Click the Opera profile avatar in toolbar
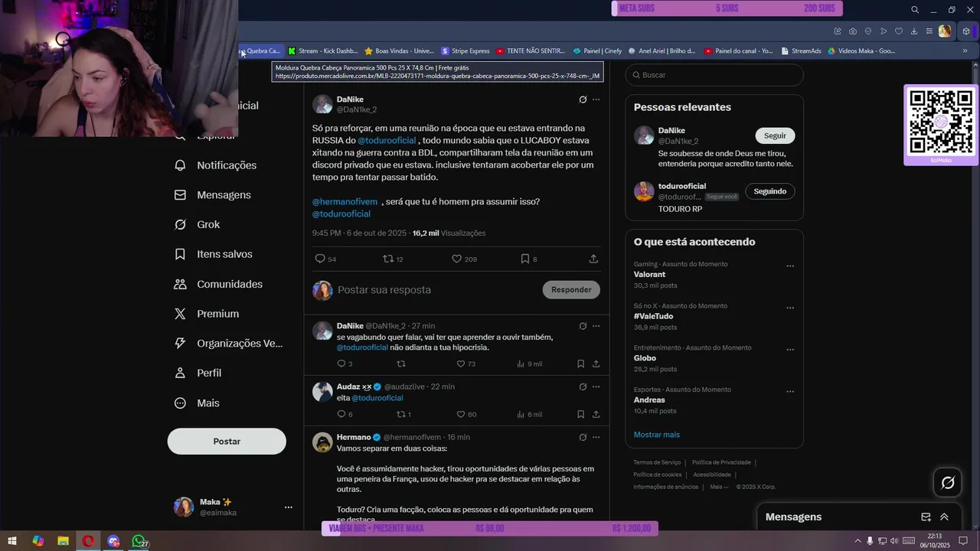Screen dimensions: 980x551 (945, 31)
